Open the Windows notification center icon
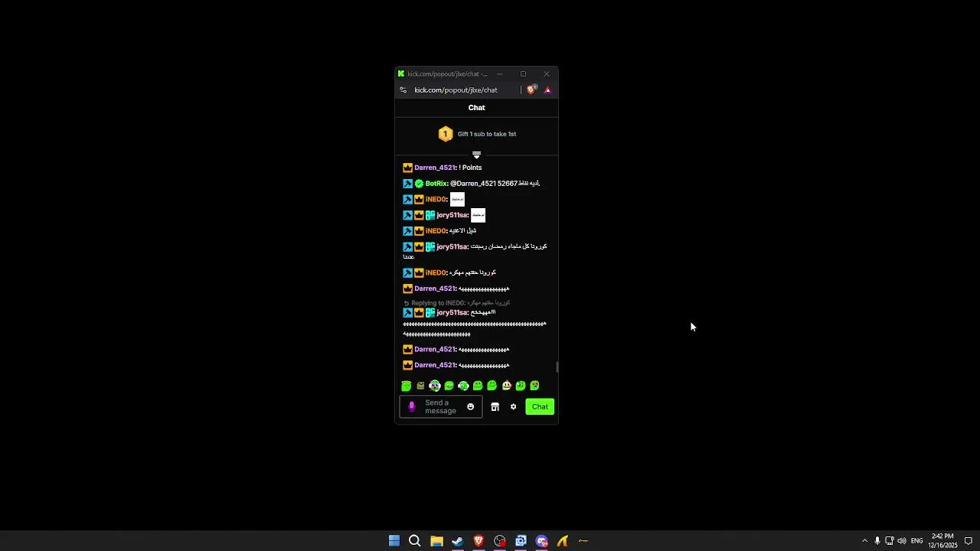This screenshot has width=980, height=551. 968,541
